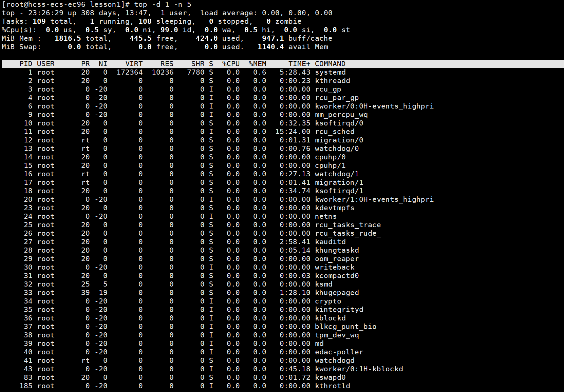Click the avail Mem value 1140.4

pos(271,47)
